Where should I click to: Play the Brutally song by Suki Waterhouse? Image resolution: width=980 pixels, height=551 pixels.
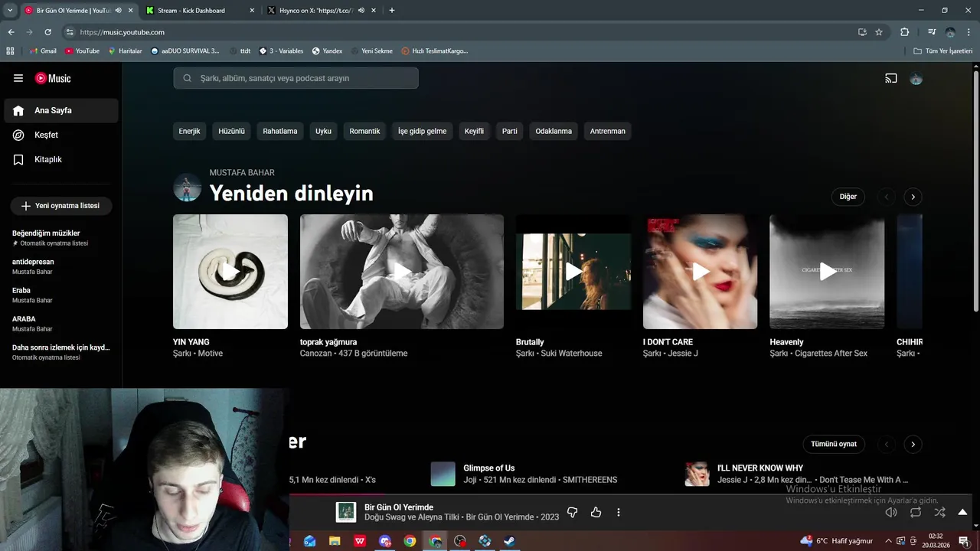pyautogui.click(x=573, y=272)
